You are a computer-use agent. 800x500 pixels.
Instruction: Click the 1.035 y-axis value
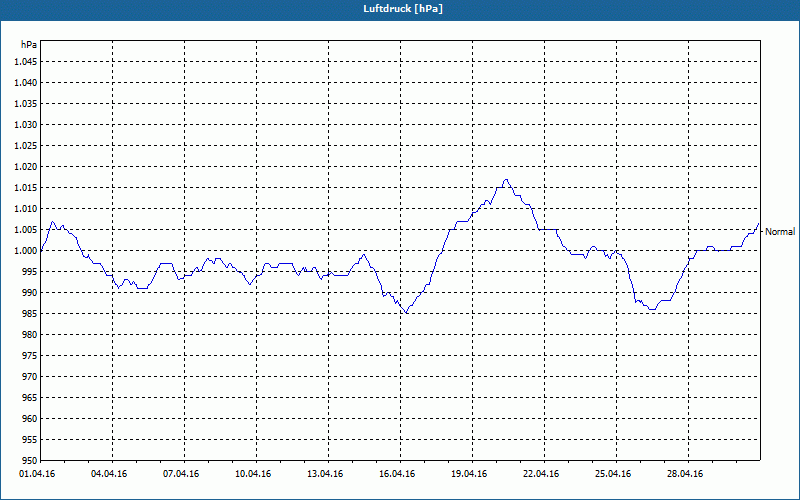(x=26, y=104)
